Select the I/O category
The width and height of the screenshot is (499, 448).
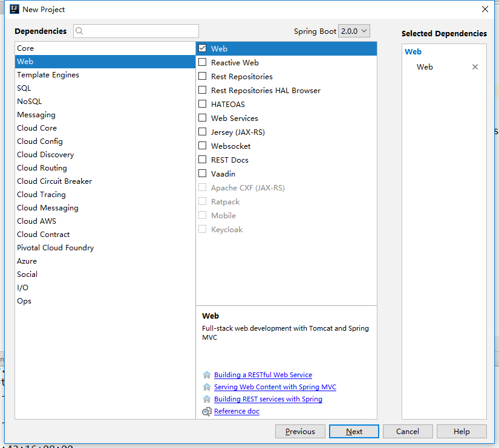tap(105, 288)
